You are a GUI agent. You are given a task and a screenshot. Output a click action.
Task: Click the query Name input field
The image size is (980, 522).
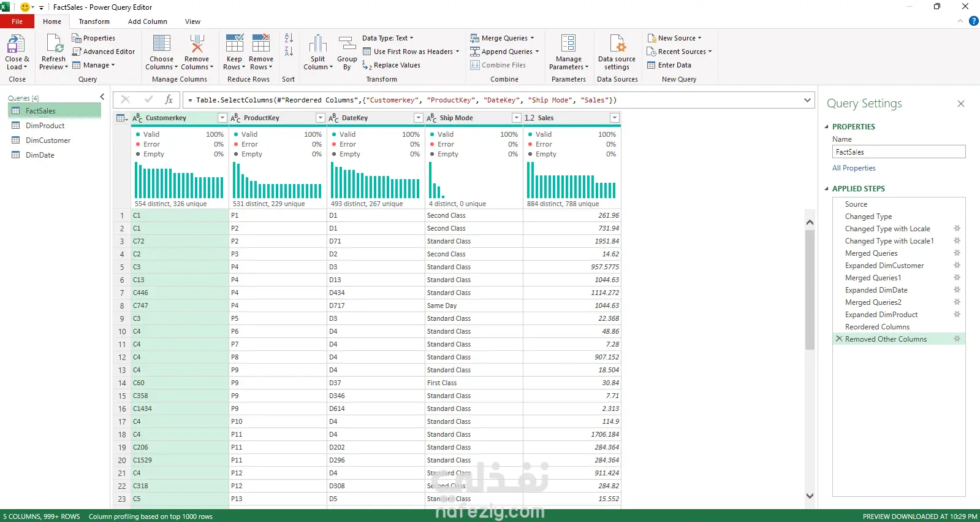click(x=898, y=152)
